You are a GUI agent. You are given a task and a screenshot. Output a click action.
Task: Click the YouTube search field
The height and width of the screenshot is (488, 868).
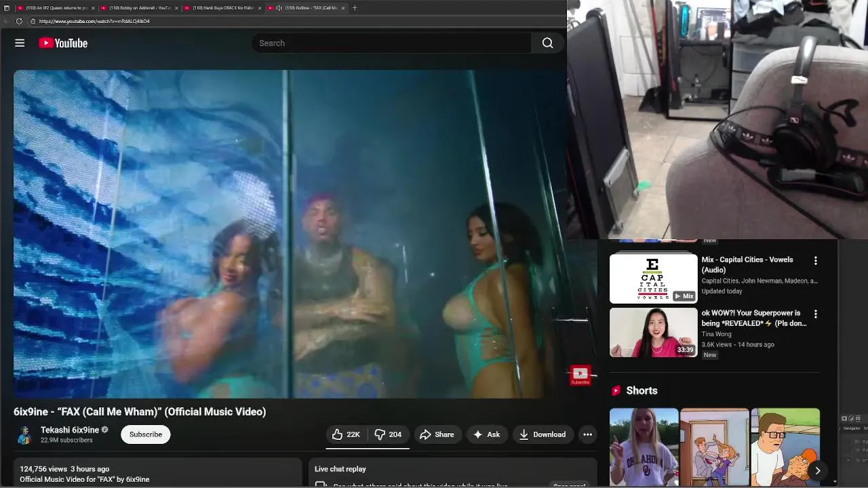[391, 43]
